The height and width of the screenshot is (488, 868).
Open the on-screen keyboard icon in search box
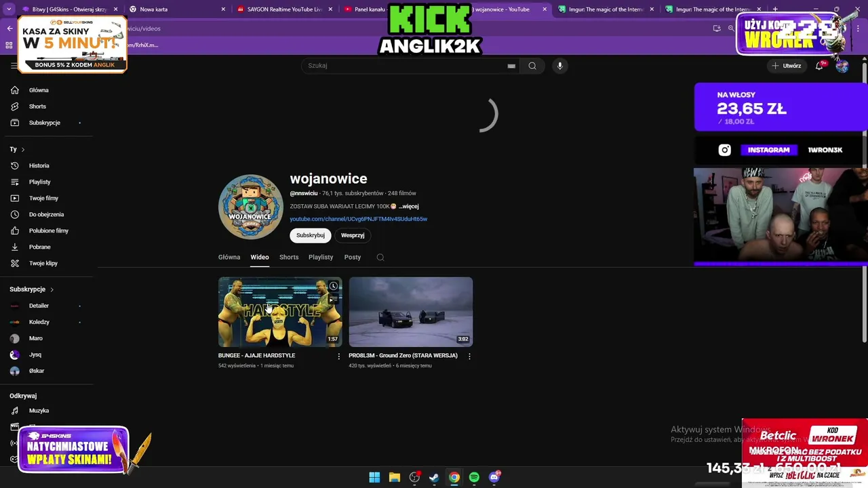(511, 66)
